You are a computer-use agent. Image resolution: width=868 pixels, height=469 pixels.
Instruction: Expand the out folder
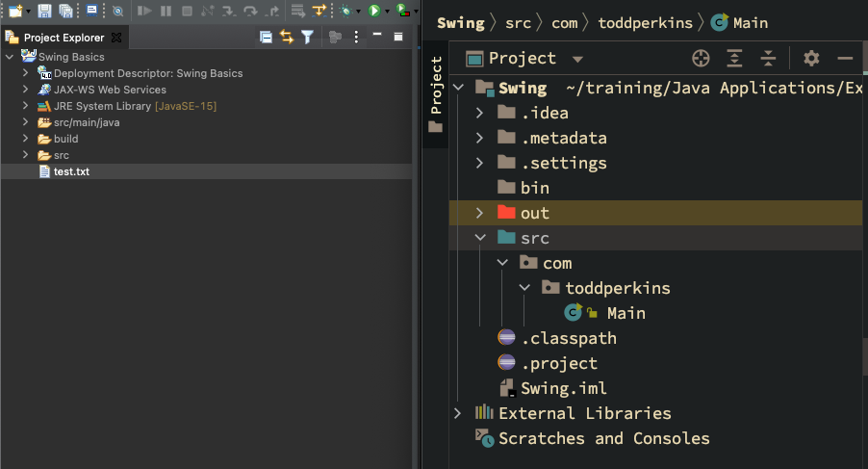pyautogui.click(x=480, y=213)
